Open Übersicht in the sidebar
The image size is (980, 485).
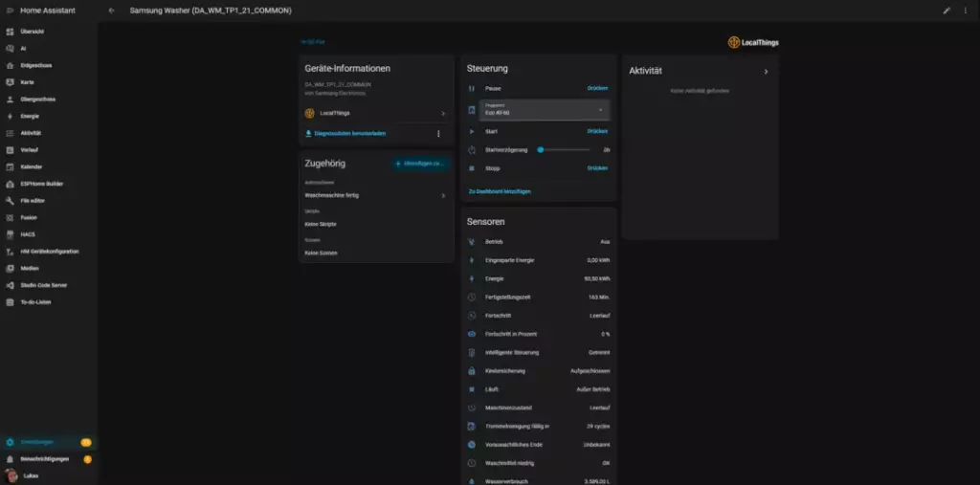pos(49,32)
